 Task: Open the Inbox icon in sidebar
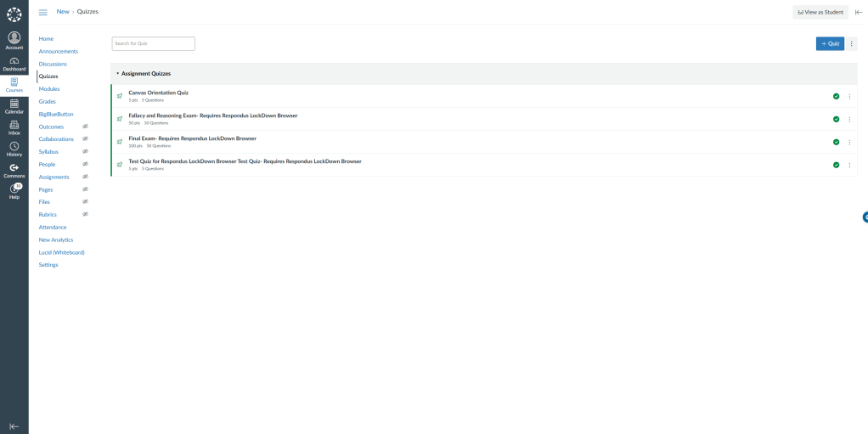(14, 127)
